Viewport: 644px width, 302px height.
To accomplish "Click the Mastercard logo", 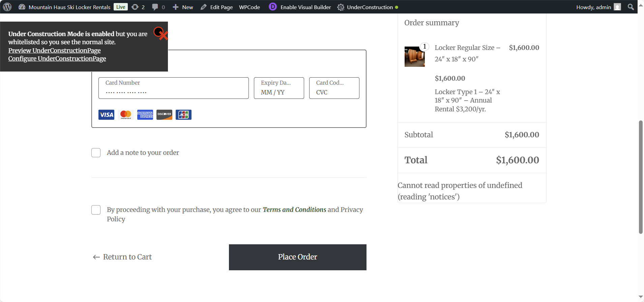I will tap(126, 115).
